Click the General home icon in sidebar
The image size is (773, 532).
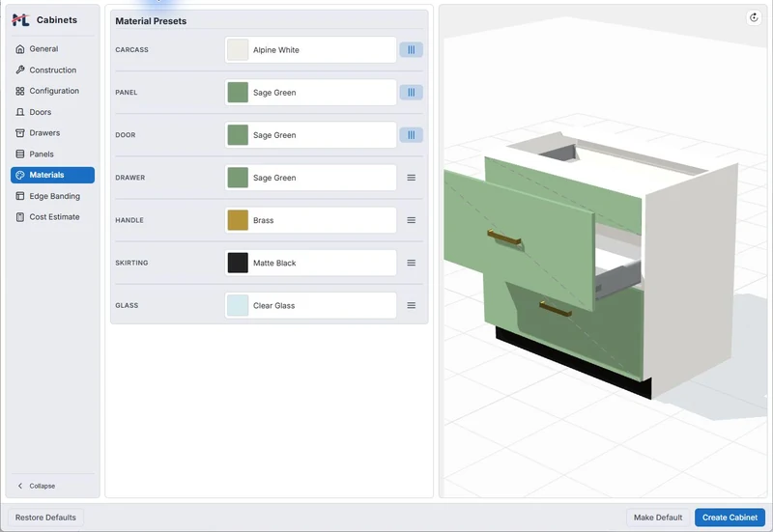(20, 49)
